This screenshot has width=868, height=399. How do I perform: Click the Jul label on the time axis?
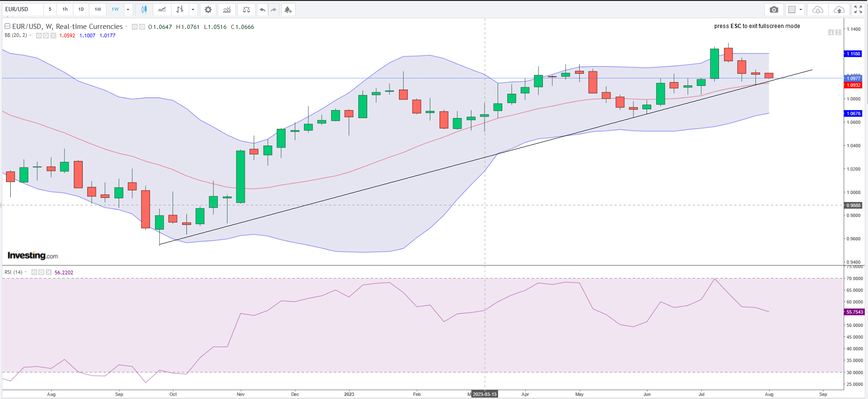(701, 394)
